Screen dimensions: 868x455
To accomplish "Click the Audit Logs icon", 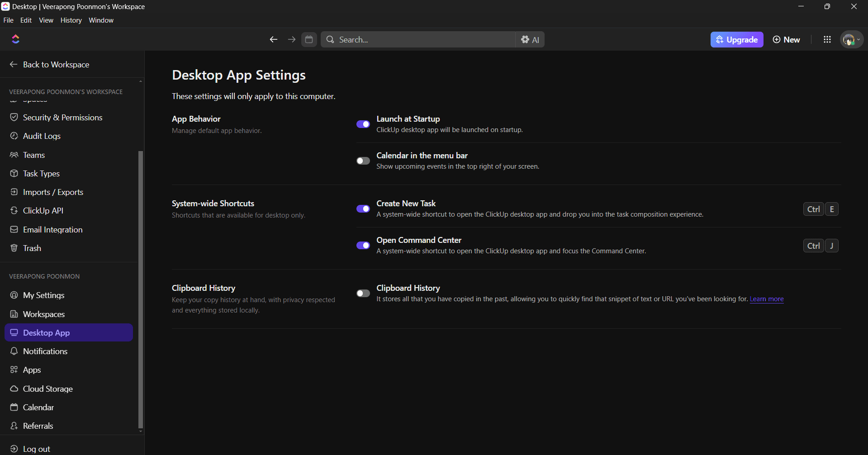I will coord(14,136).
